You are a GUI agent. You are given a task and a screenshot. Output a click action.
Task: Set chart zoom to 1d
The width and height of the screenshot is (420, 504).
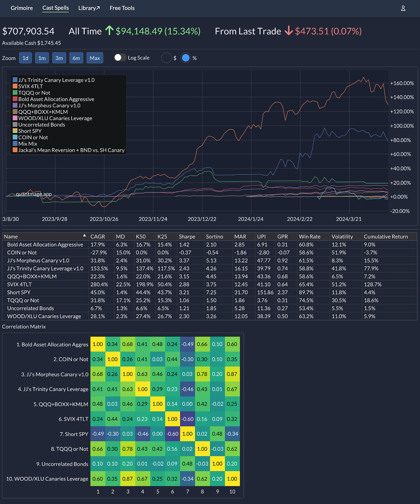[x=25, y=58]
